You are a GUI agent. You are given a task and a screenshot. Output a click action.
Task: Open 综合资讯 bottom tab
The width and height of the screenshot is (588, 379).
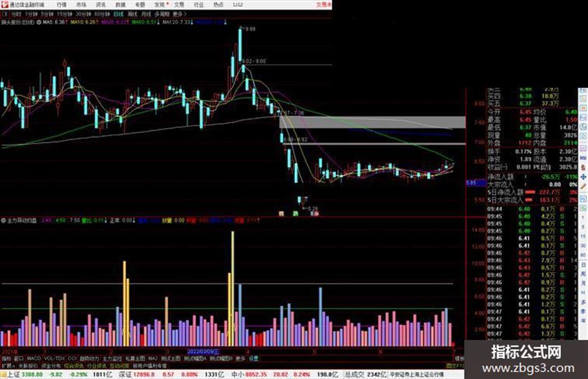tap(73, 365)
